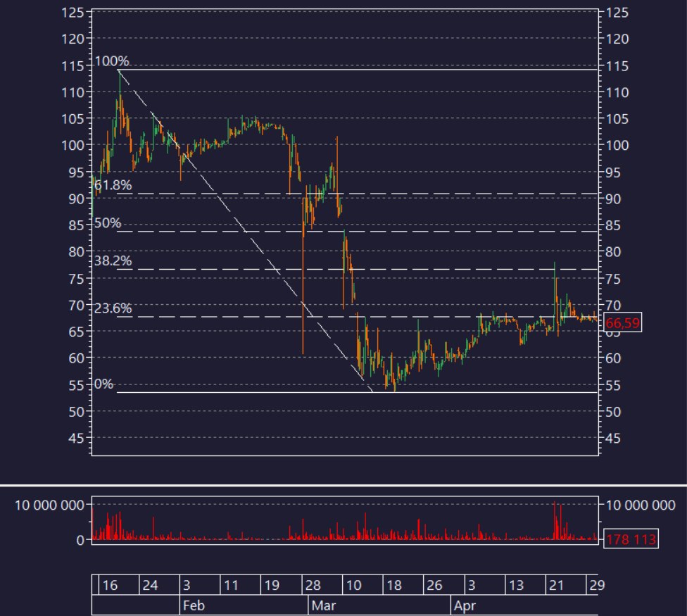Click 110 on the right price axis

point(617,92)
